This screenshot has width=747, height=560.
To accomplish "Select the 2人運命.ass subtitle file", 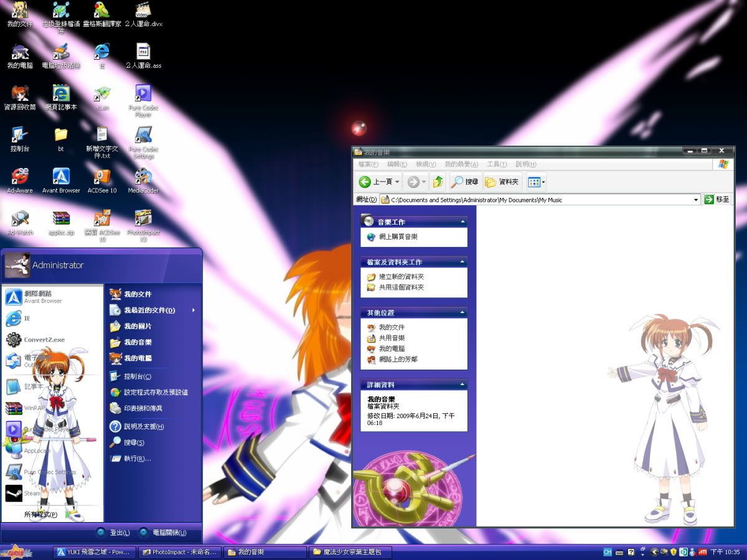I will [143, 56].
